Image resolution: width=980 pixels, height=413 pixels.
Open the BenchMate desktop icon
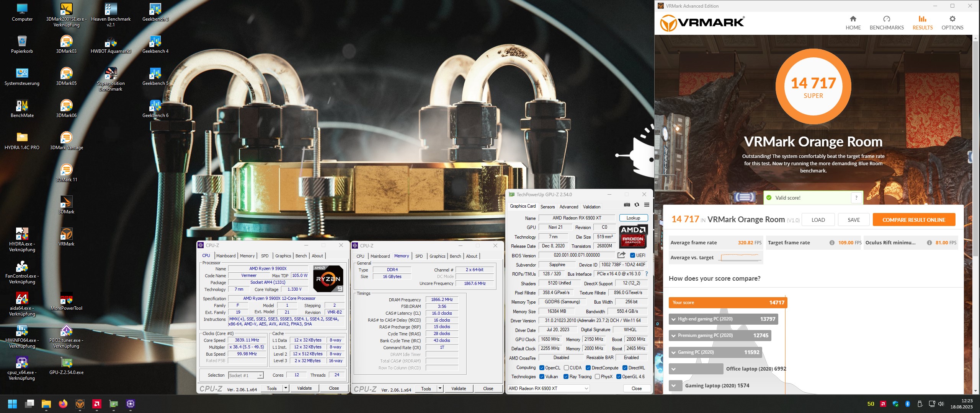pos(22,109)
